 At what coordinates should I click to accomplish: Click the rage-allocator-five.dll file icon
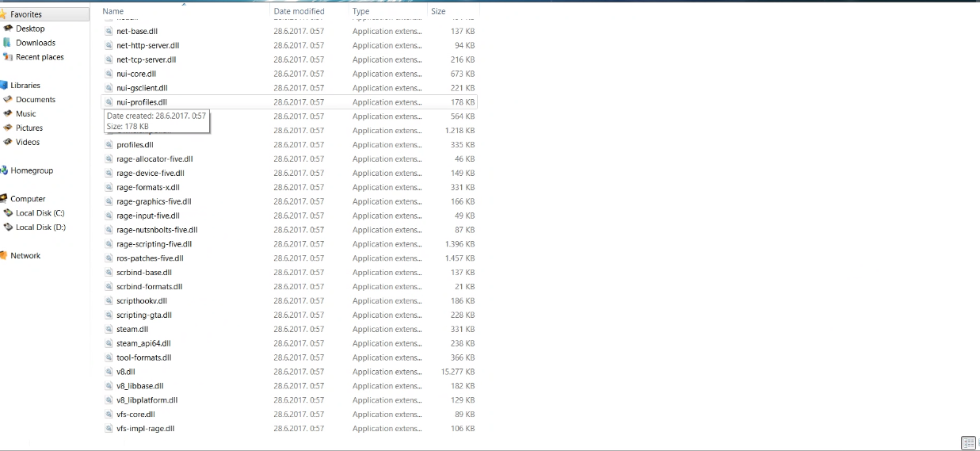coord(109,159)
